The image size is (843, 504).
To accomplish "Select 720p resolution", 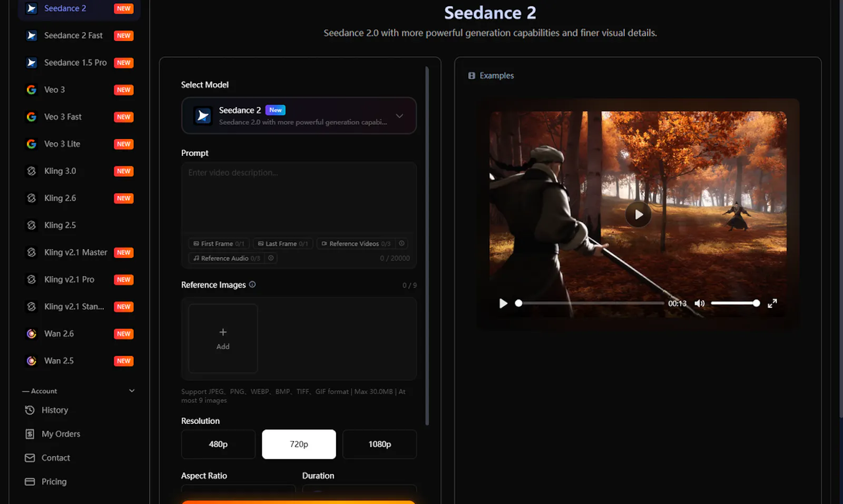I will (299, 444).
